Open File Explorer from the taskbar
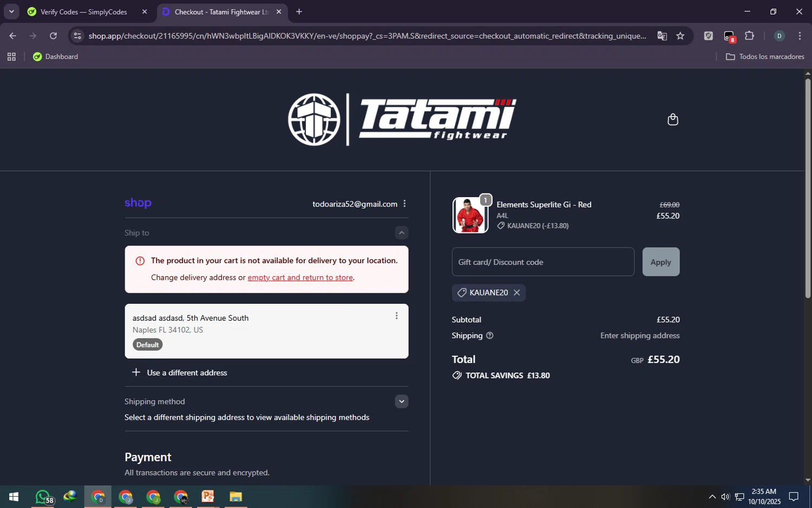812x508 pixels. click(x=235, y=497)
